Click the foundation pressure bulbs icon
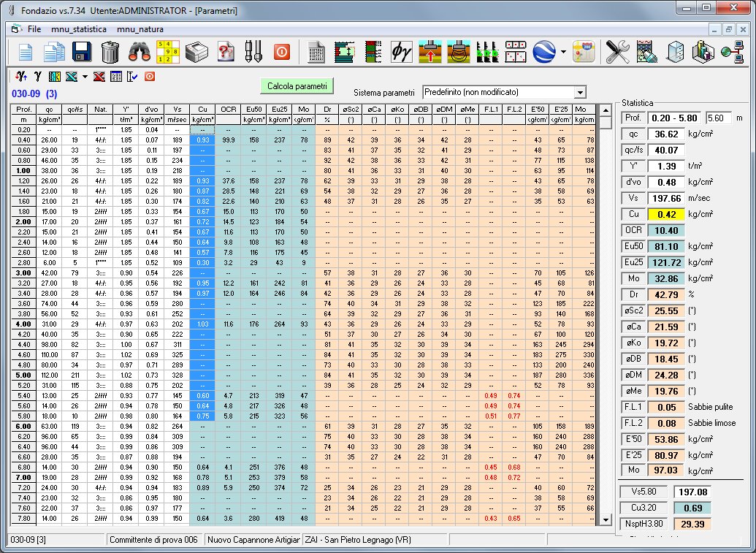 [x=459, y=52]
